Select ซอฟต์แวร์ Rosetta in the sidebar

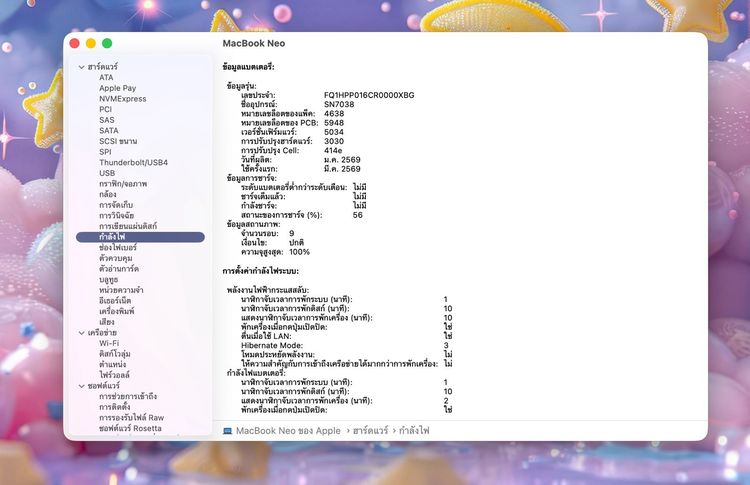point(130,428)
